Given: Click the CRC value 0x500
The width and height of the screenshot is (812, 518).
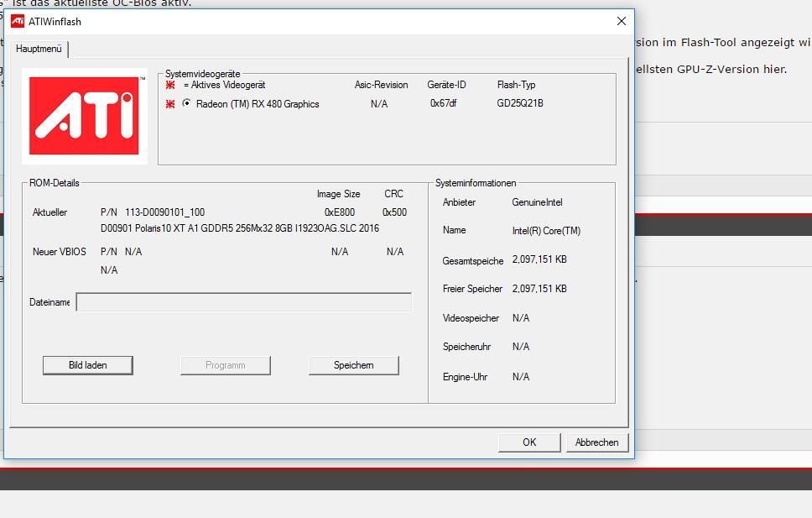Looking at the screenshot, I should [x=394, y=212].
